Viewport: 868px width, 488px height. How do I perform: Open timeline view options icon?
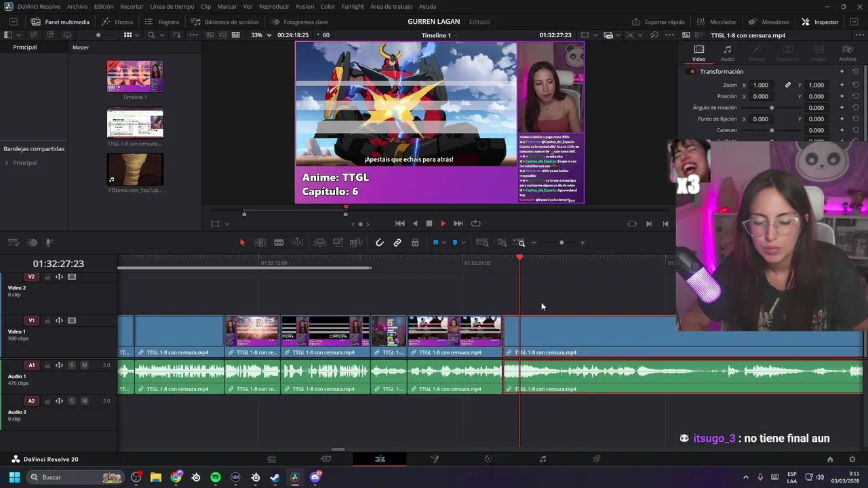pyautogui.click(x=14, y=243)
